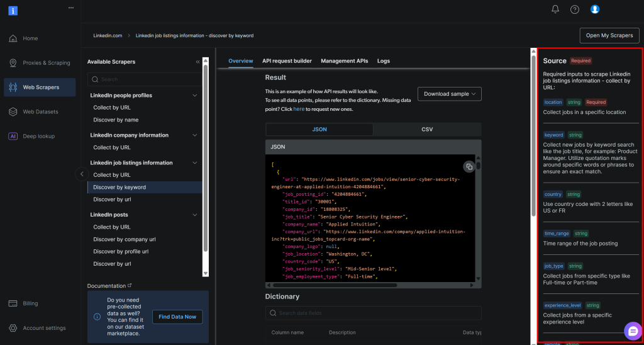Collapse LinkedIn job listings information group

(194, 163)
